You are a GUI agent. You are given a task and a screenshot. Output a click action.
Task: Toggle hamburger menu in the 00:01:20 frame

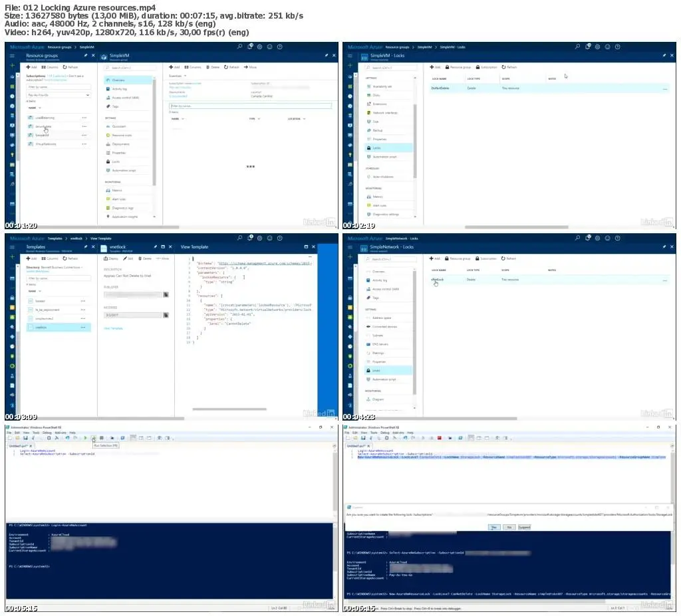click(x=12, y=56)
